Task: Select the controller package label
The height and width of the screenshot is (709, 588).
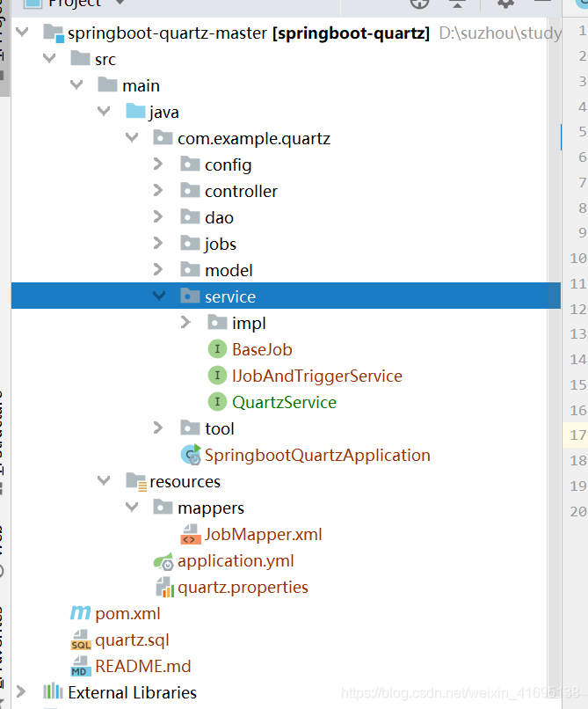Action: click(x=241, y=191)
